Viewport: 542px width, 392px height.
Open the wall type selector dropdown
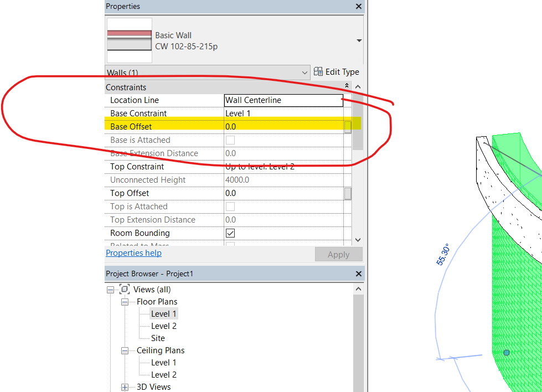359,40
